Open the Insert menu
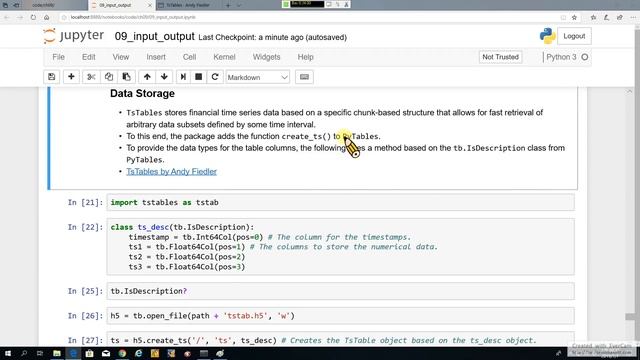640x360 pixels. pos(156,57)
